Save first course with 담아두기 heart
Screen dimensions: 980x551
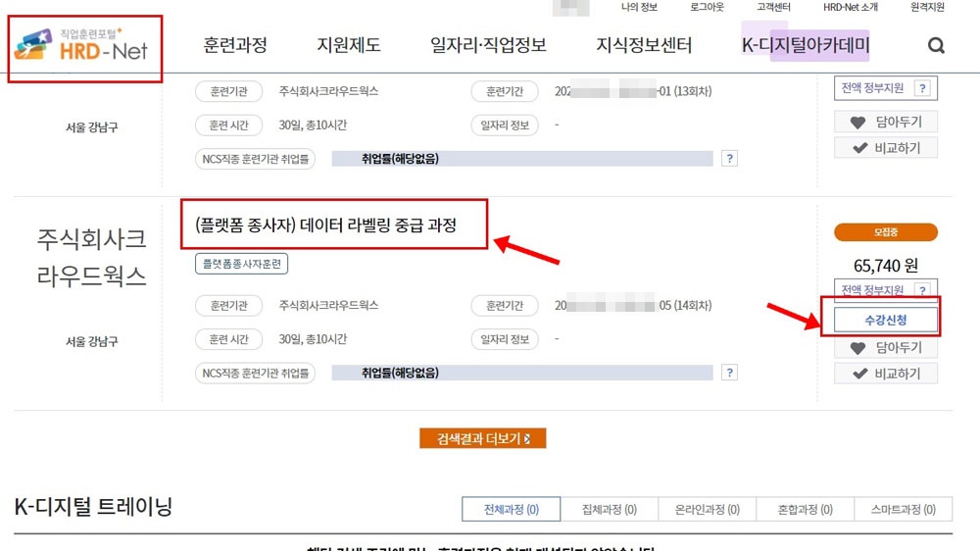pyautogui.click(x=886, y=122)
